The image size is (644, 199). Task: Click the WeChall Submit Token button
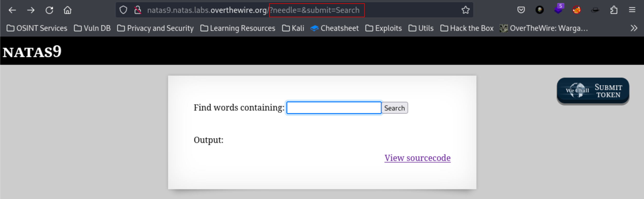coord(593,91)
